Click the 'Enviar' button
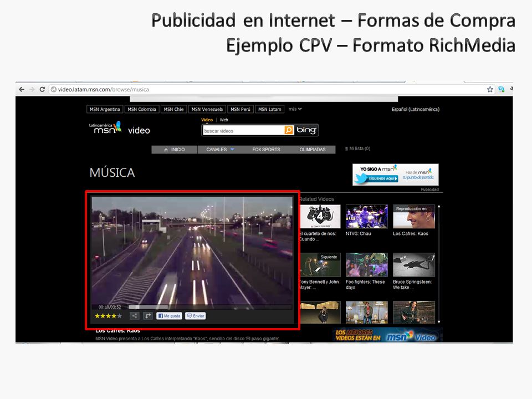 point(196,316)
